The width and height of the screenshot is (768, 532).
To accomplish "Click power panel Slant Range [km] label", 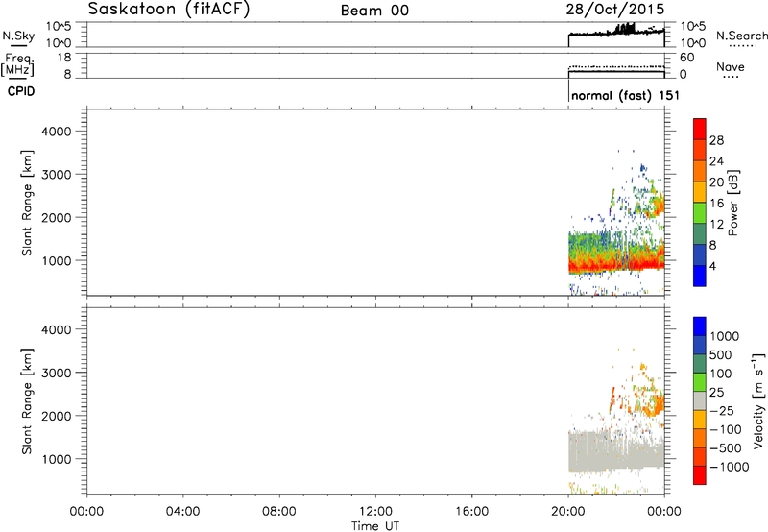I will pos(27,203).
